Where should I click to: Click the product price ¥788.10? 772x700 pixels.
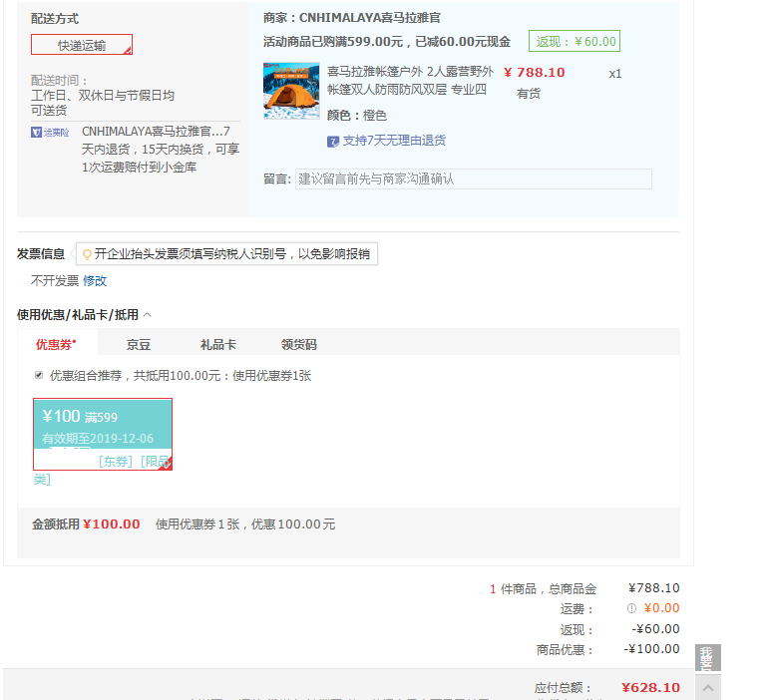pos(535,73)
